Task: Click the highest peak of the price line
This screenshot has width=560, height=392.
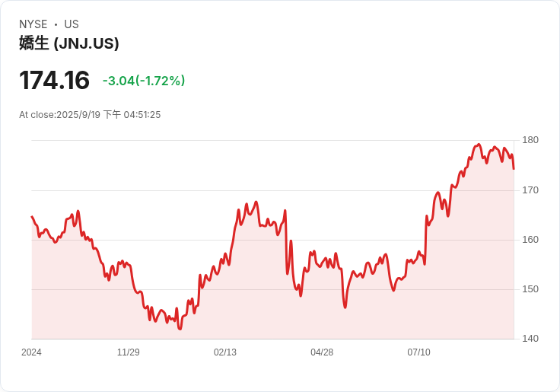Action: click(479, 144)
